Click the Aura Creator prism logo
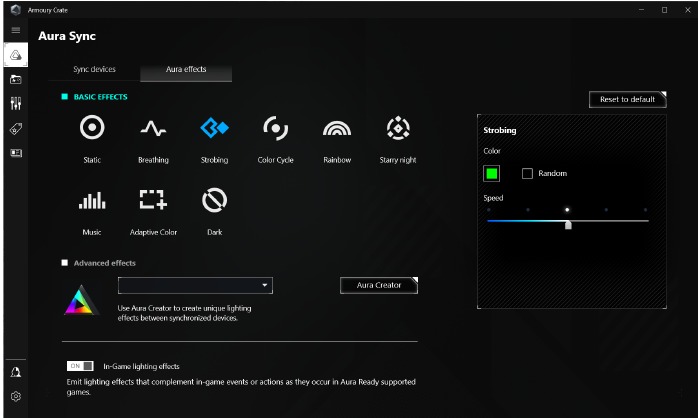 (x=81, y=300)
